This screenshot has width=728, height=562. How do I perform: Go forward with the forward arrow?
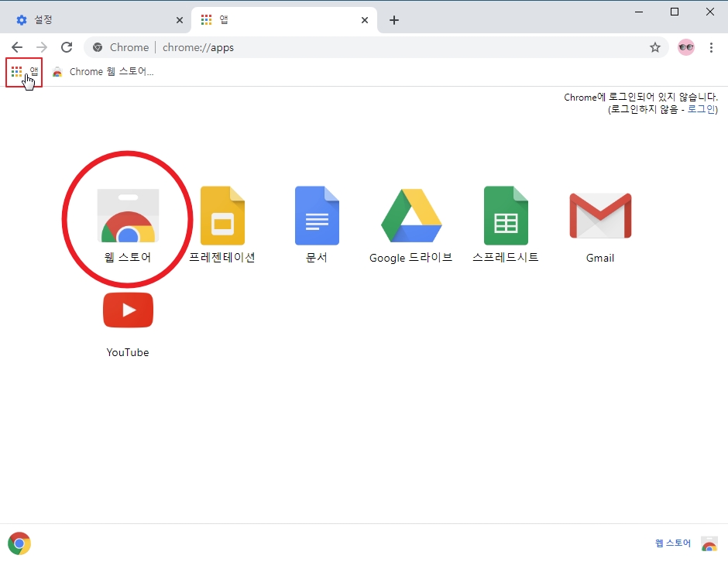point(42,47)
